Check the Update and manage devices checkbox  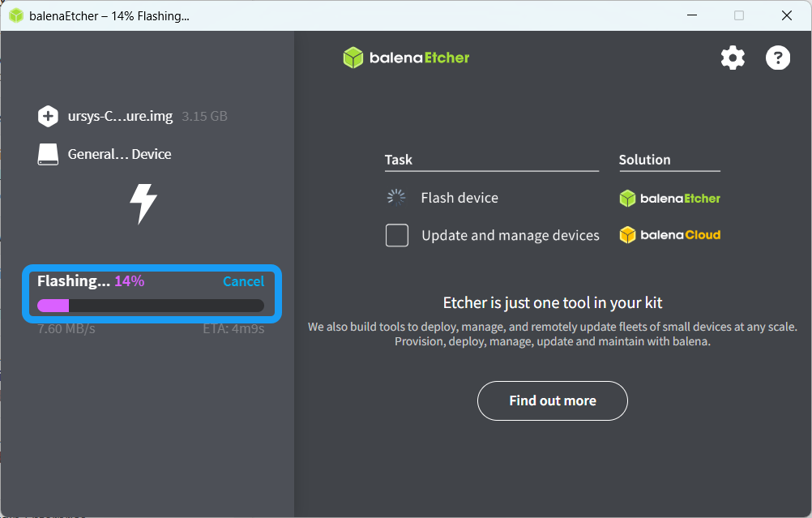[397, 235]
